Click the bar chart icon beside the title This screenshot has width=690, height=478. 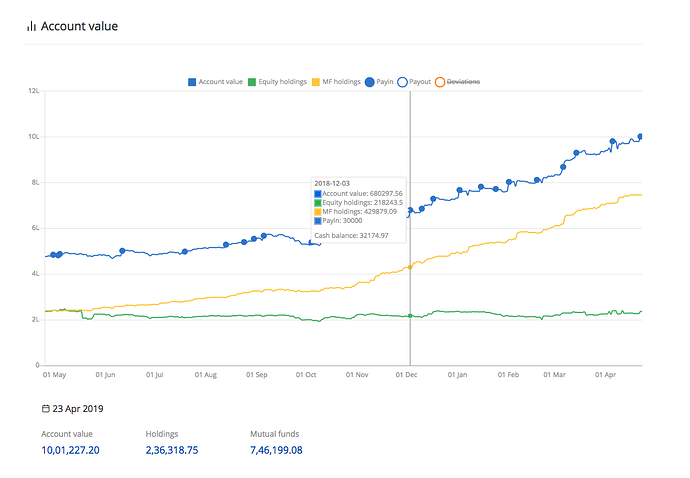(x=31, y=26)
